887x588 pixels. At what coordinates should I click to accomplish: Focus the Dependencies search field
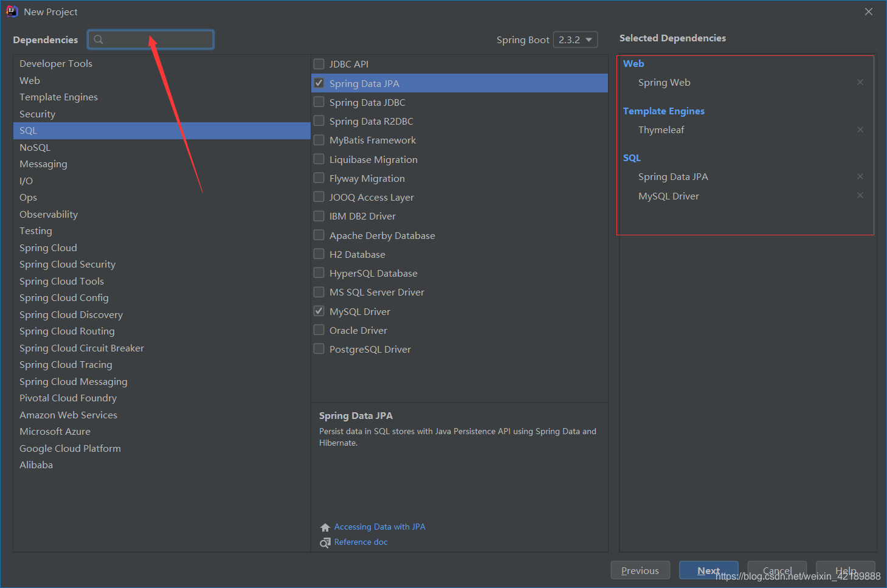[151, 40]
